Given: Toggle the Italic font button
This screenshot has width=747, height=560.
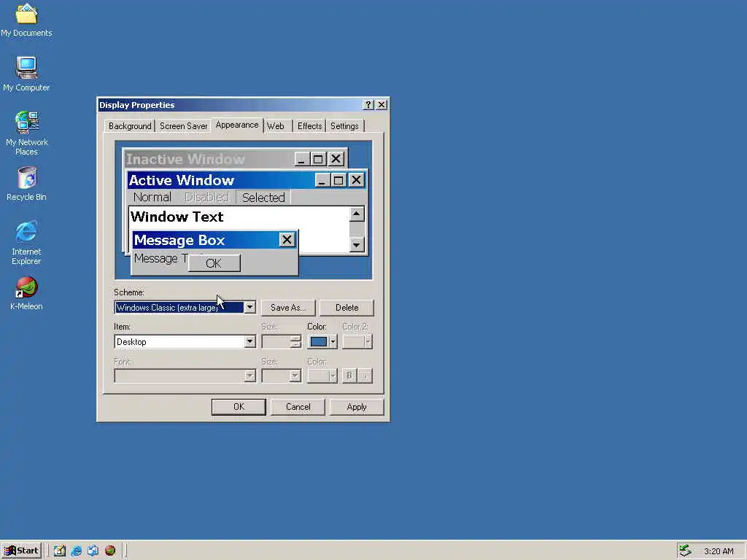Looking at the screenshot, I should pyautogui.click(x=365, y=376).
